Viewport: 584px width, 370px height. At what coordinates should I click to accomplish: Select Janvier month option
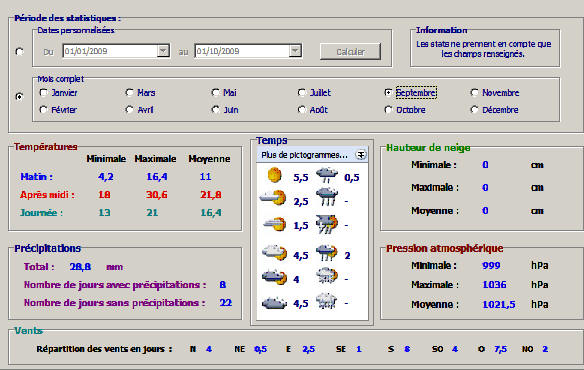58,92
